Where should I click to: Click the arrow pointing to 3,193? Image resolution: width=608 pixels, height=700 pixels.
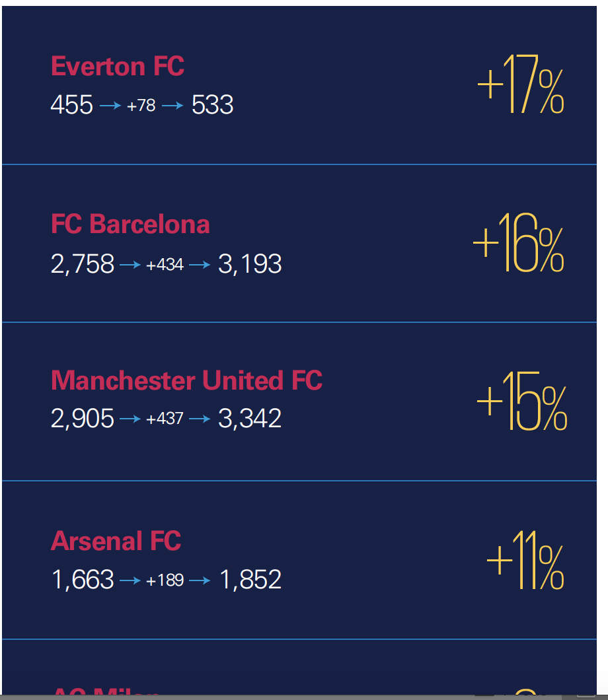pos(200,265)
